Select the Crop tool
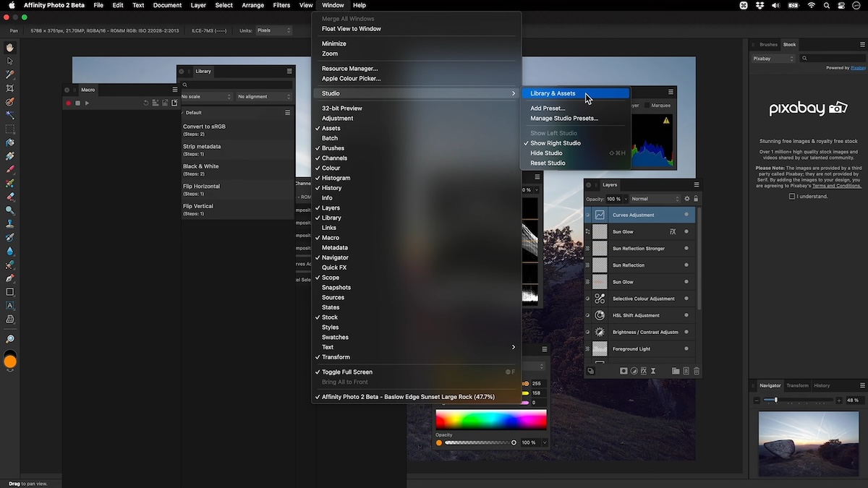The height and width of the screenshot is (488, 868). pos(9,88)
